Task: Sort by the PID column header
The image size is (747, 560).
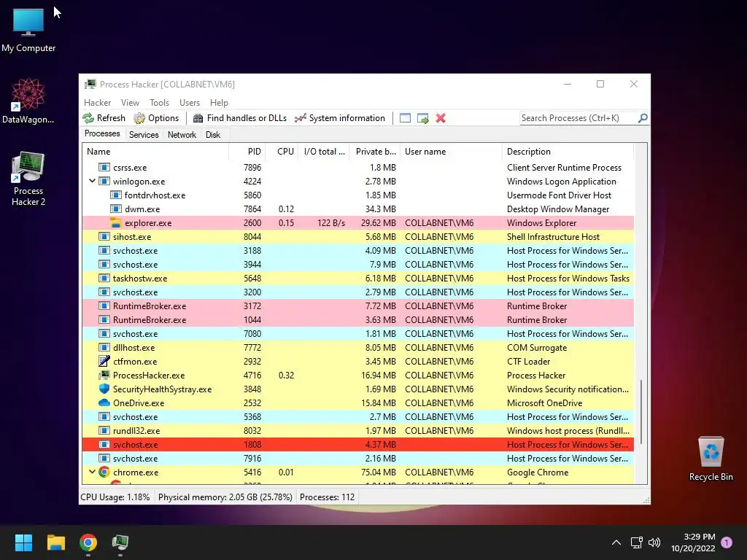Action: [x=247, y=152]
